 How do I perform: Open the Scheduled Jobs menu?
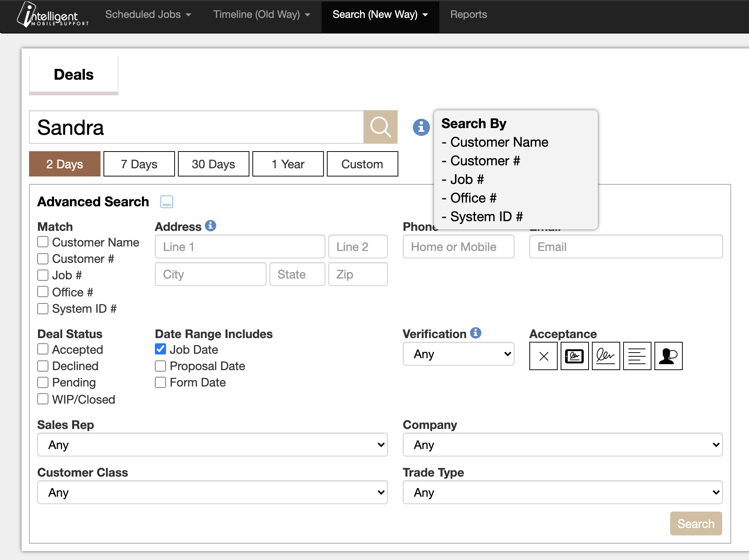[x=148, y=15]
